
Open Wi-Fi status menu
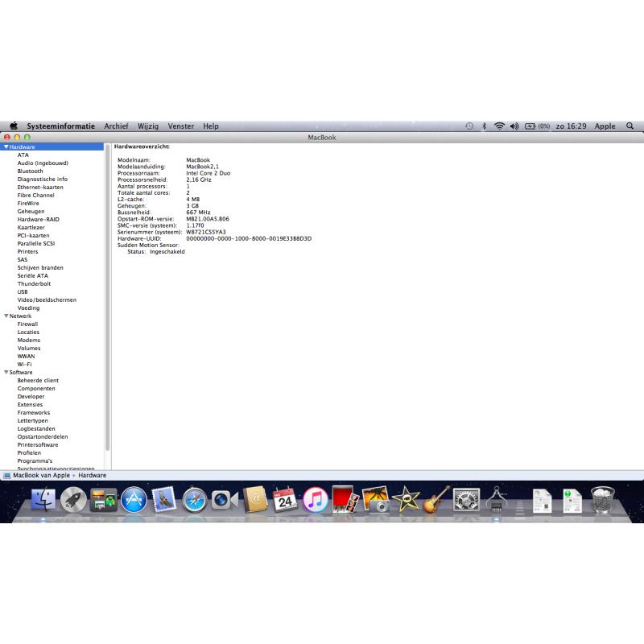(x=499, y=126)
